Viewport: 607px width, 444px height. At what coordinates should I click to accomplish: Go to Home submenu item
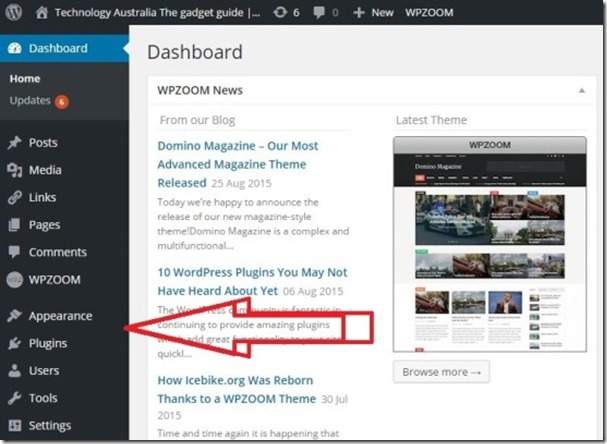25,79
